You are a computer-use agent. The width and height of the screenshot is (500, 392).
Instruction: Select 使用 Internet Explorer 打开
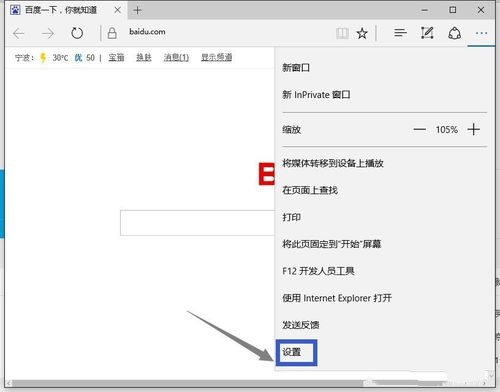[337, 298]
